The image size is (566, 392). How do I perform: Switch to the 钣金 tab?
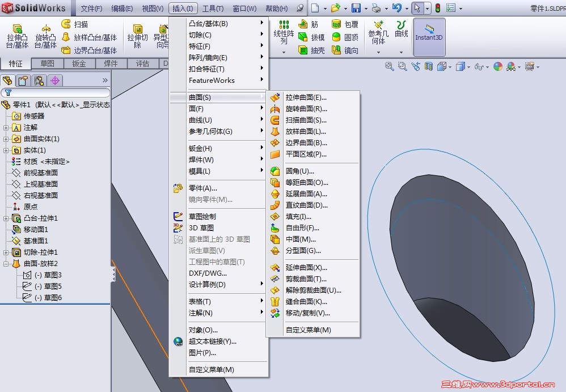[79, 64]
